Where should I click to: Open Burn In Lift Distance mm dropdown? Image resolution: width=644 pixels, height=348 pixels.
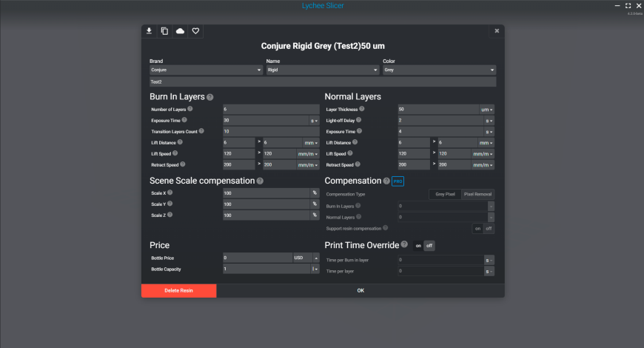click(311, 143)
